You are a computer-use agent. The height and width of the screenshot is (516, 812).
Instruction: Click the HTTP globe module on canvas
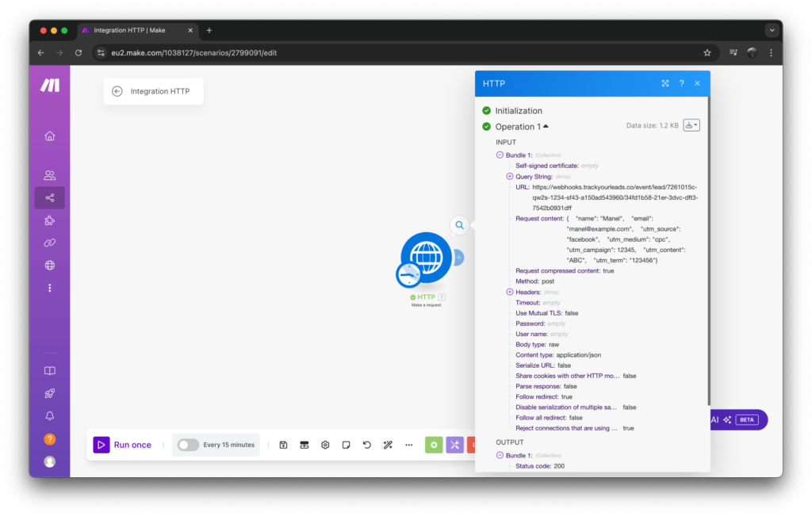426,258
